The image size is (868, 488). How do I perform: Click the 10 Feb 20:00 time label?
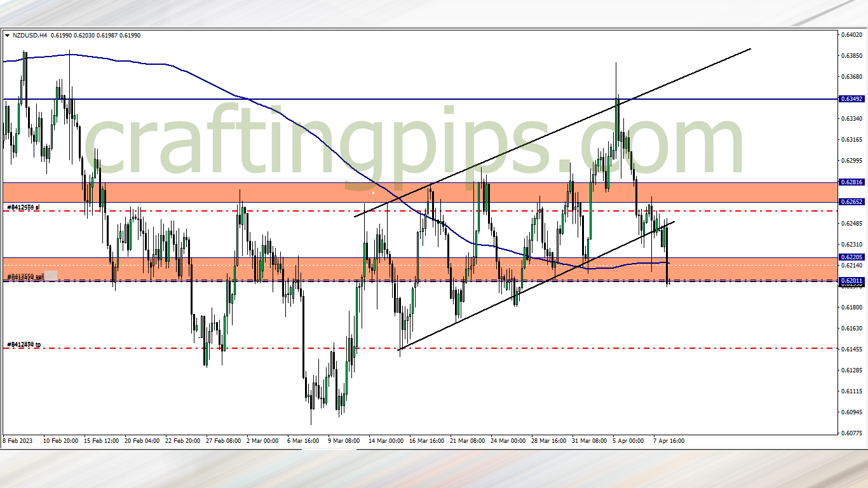click(x=60, y=440)
